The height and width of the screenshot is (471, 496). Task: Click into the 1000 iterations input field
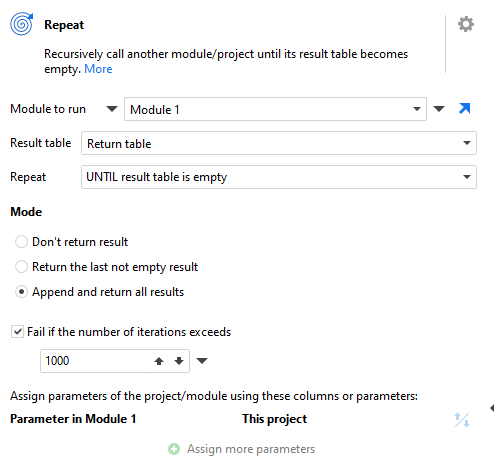coord(95,361)
